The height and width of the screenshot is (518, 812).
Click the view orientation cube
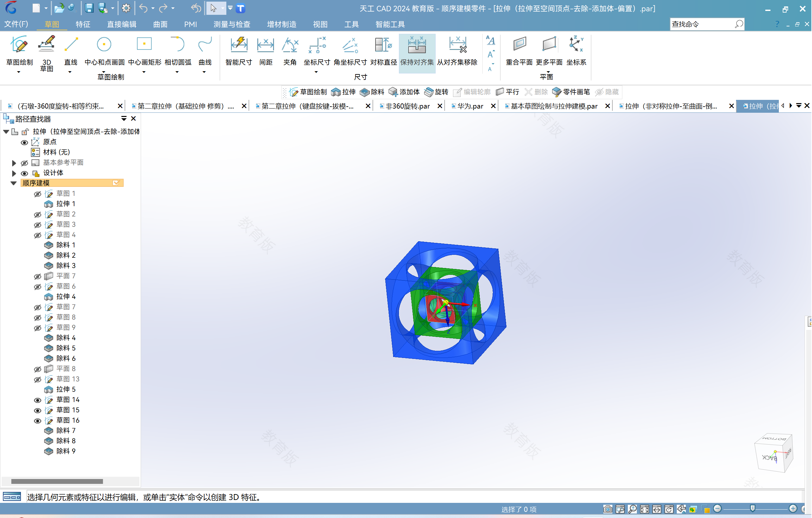[773, 453]
